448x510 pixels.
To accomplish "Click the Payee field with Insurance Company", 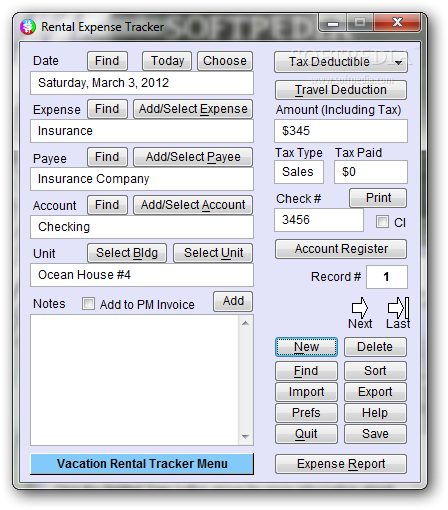I will coord(142,179).
